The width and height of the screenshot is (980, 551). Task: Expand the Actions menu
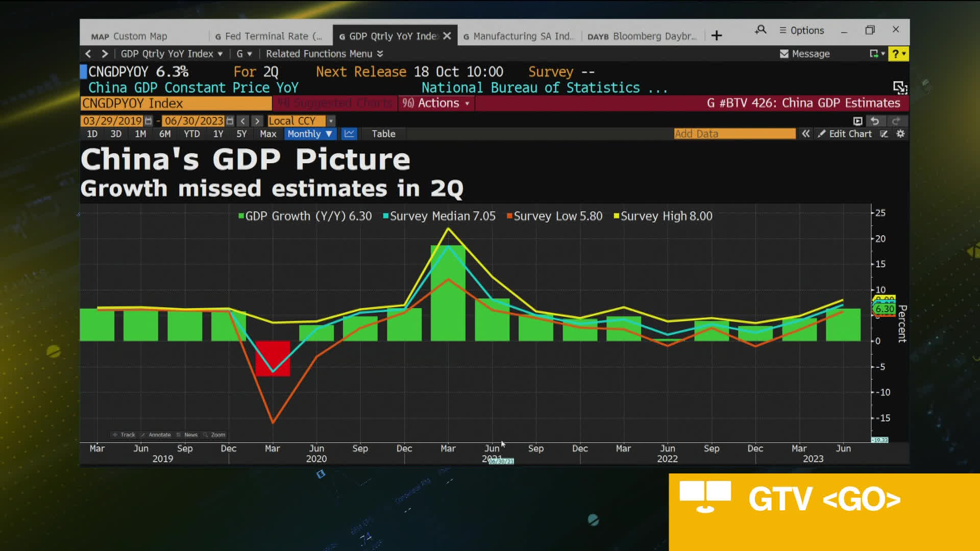pos(437,103)
